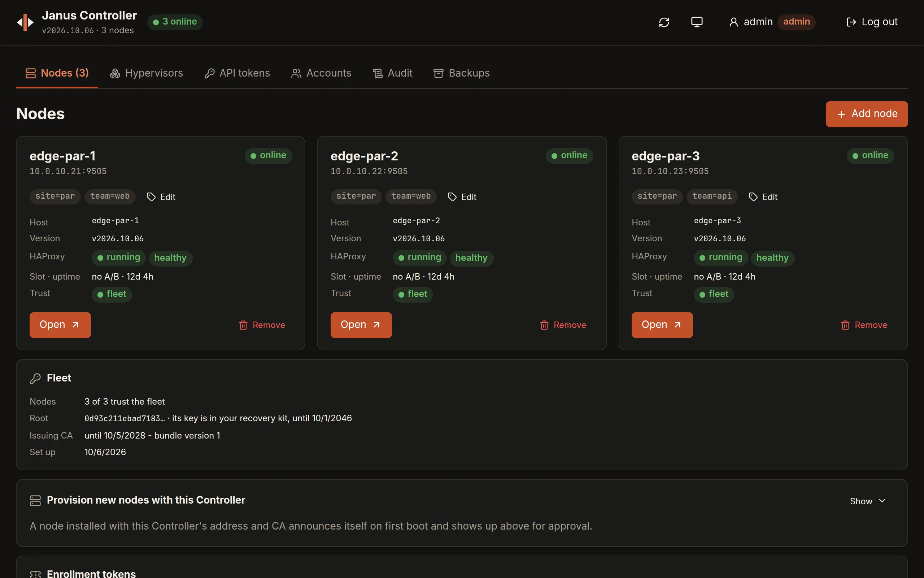Click the admin role badge

tap(797, 22)
